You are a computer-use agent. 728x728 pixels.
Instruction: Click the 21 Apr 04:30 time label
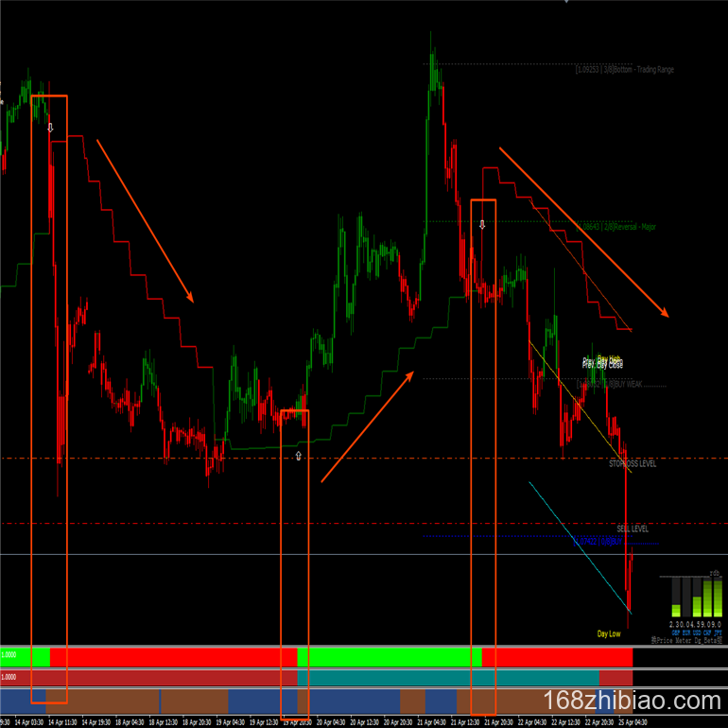(x=431, y=722)
